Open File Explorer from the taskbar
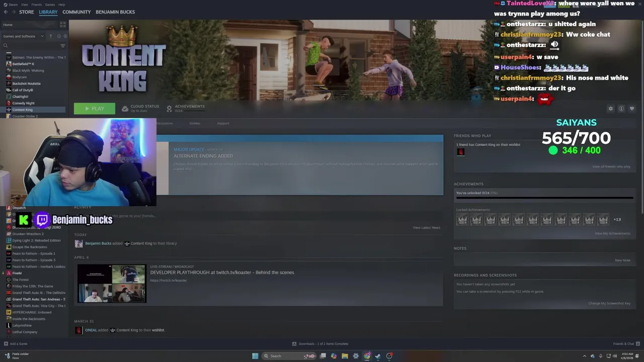 345,356
